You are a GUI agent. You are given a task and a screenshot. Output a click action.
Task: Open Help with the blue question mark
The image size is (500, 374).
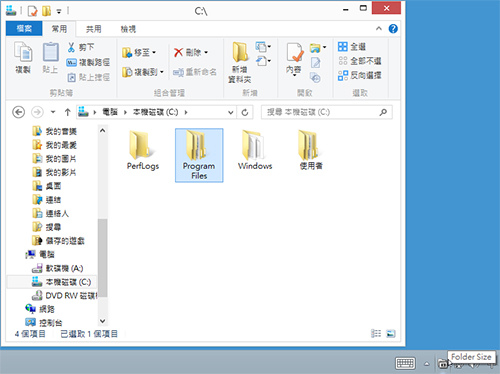point(393,29)
